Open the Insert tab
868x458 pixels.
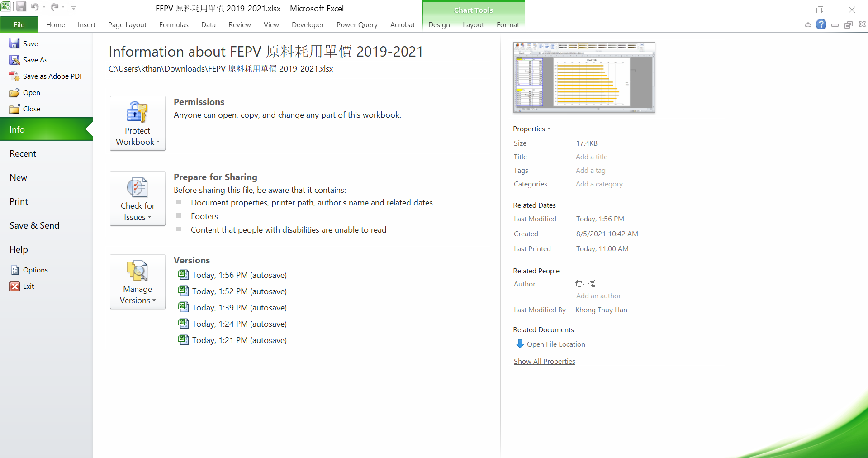tap(86, 24)
